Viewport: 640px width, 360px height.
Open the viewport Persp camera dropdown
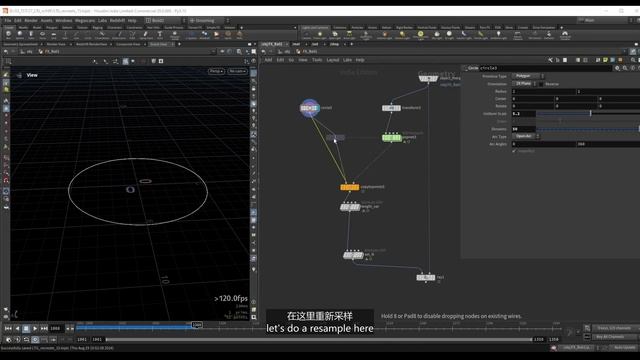(216, 71)
